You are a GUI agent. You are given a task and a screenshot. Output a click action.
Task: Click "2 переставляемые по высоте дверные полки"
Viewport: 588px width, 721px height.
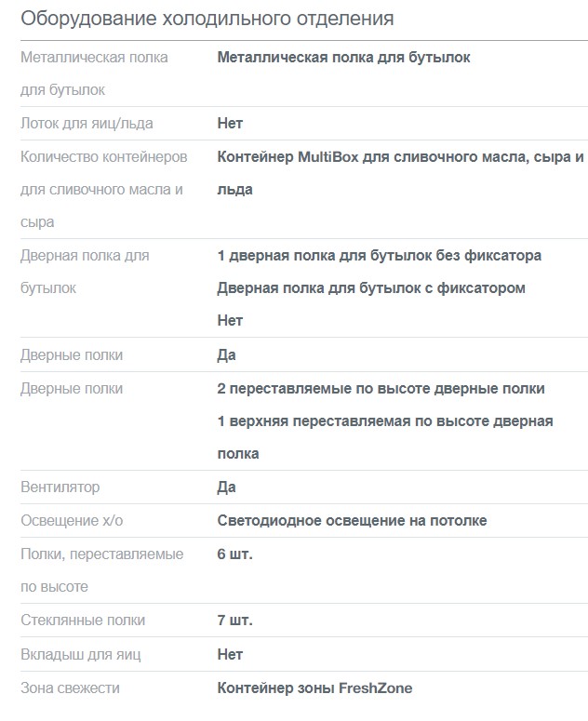(381, 388)
